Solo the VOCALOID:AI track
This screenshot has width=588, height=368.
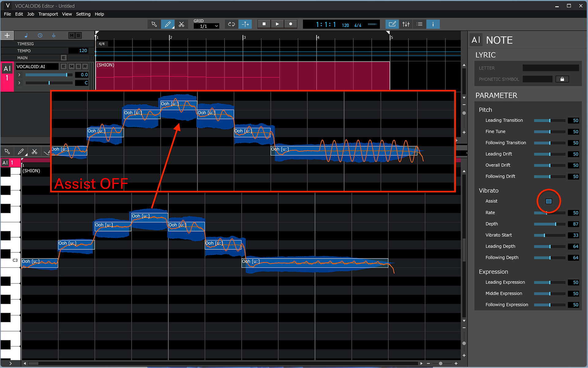pos(78,66)
